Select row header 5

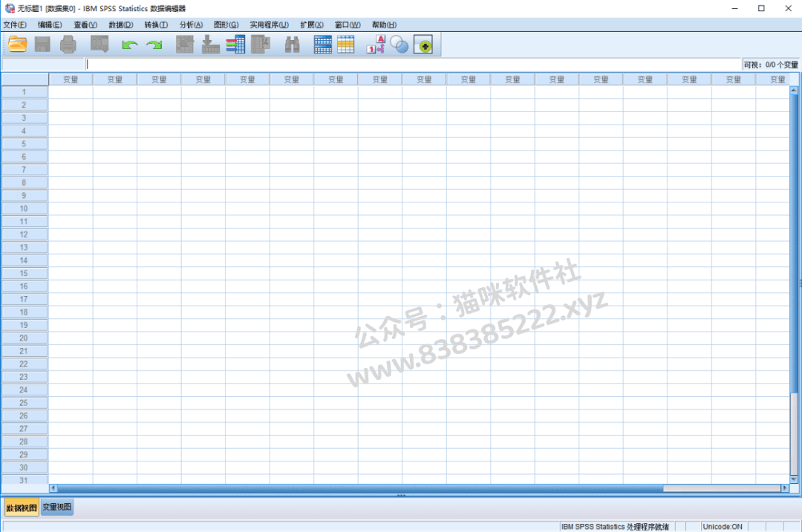[x=24, y=144]
